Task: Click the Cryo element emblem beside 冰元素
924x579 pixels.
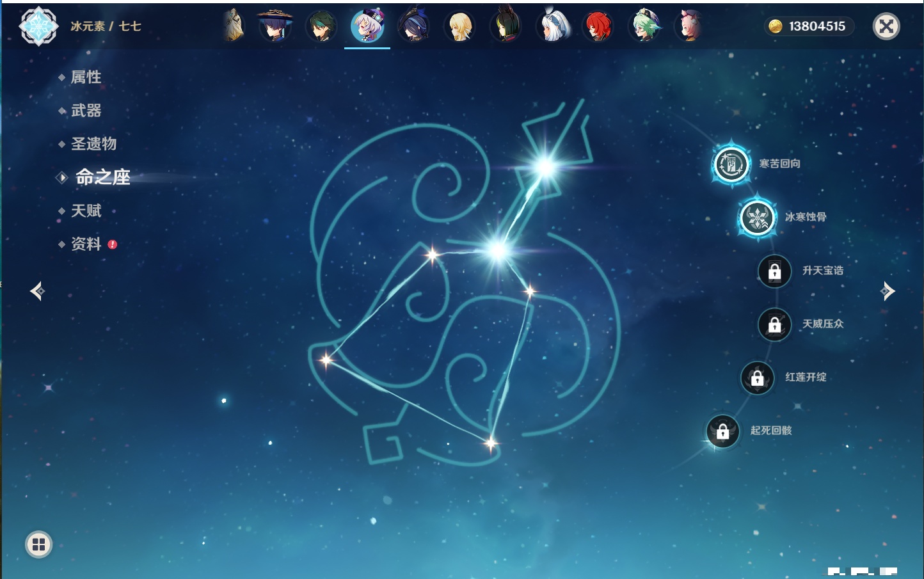Action: point(38,26)
